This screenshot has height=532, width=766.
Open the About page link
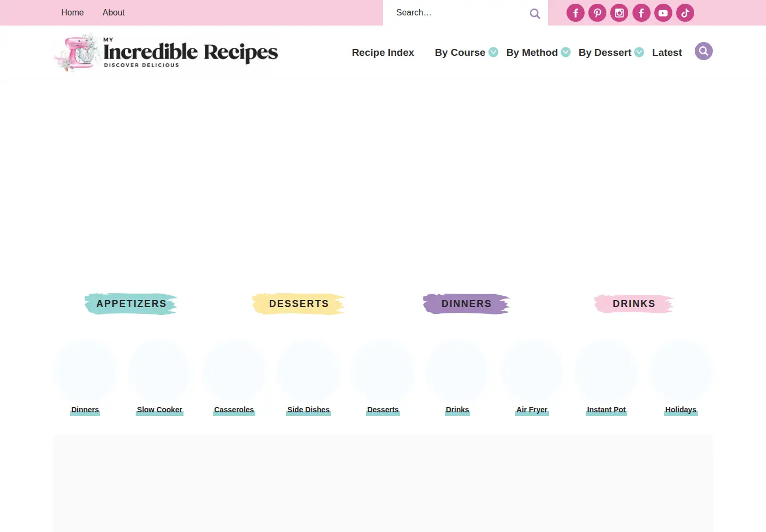coord(114,13)
